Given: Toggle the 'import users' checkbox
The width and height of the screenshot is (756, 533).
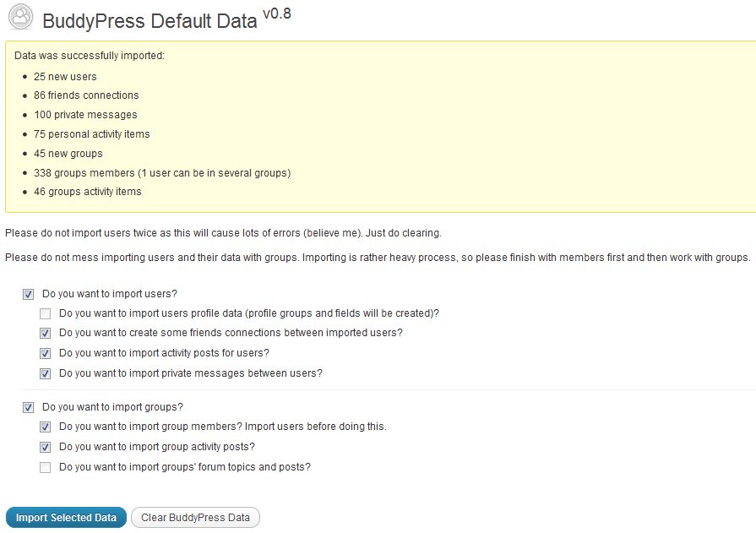Looking at the screenshot, I should (28, 294).
